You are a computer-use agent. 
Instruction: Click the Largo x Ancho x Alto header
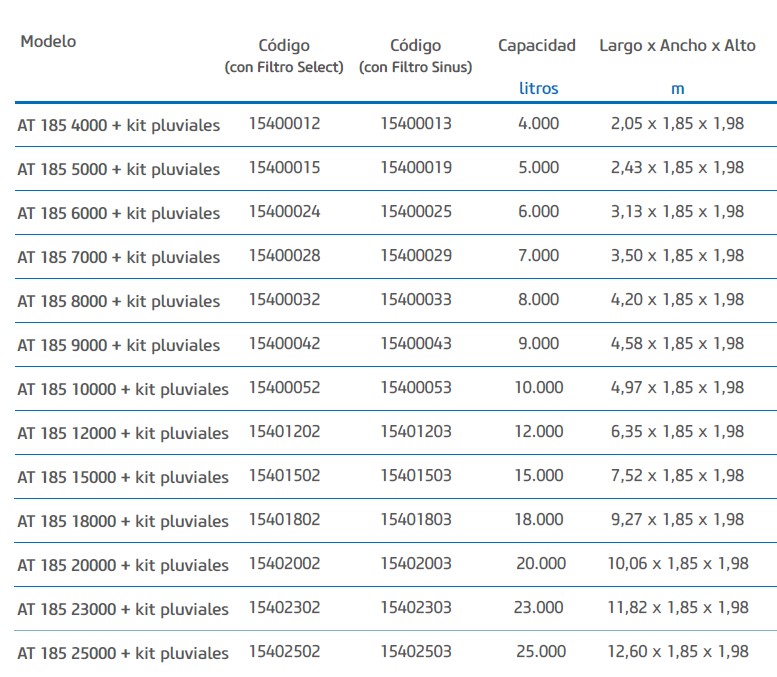pyautogui.click(x=677, y=45)
